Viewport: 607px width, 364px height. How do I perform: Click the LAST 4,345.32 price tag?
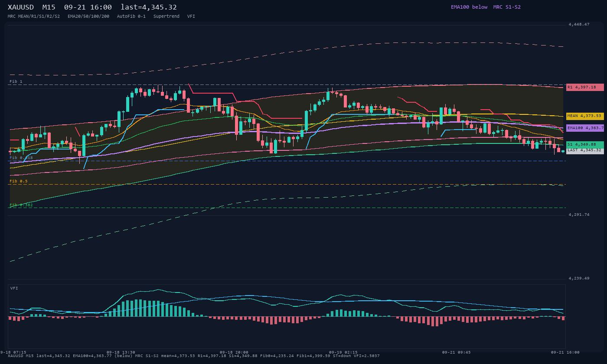[x=585, y=150]
